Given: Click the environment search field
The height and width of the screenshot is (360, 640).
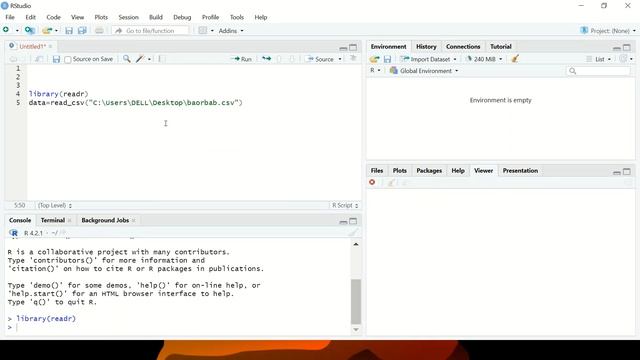Looking at the screenshot, I should click(599, 71).
